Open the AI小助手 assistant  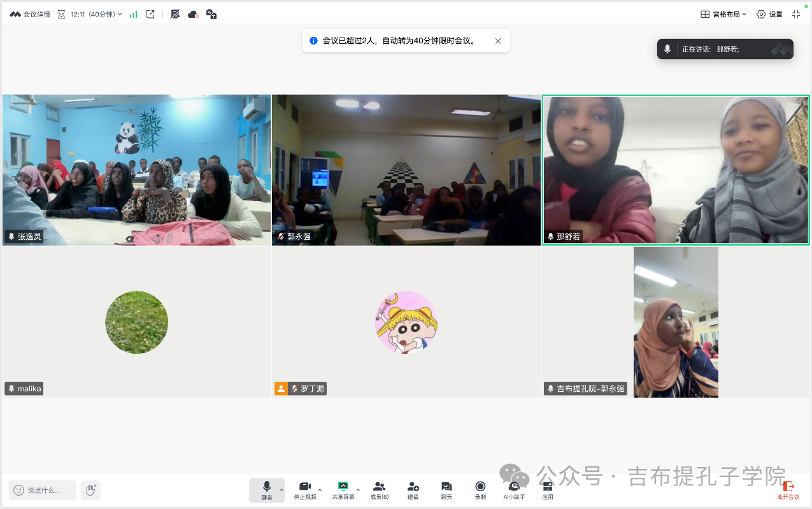(514, 490)
